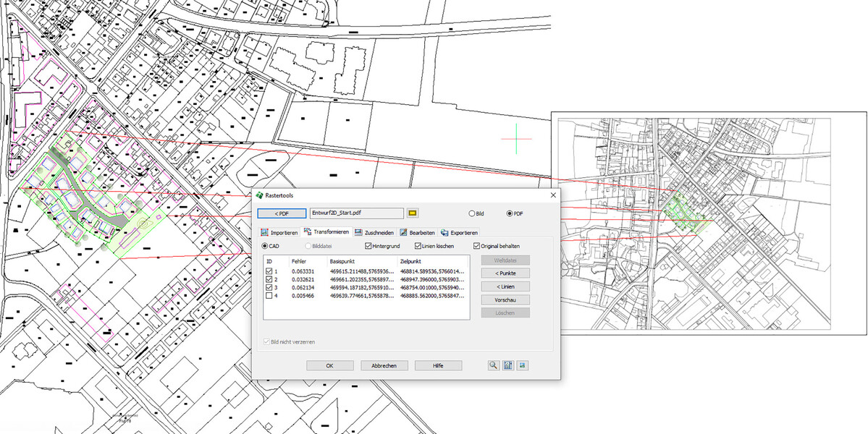Click base point 469639.774661 cell
This screenshot has height=434, width=868.
[x=361, y=296]
